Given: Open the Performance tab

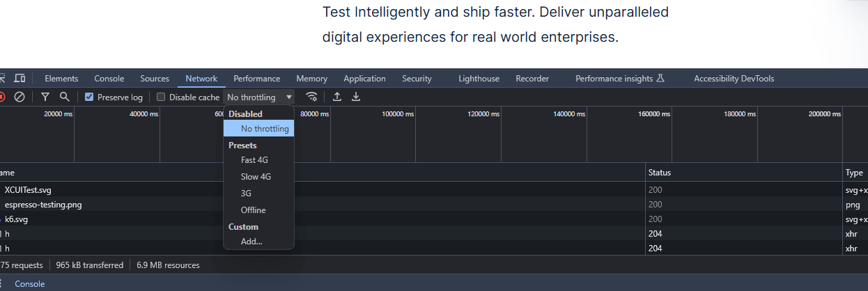Looking at the screenshot, I should 257,79.
